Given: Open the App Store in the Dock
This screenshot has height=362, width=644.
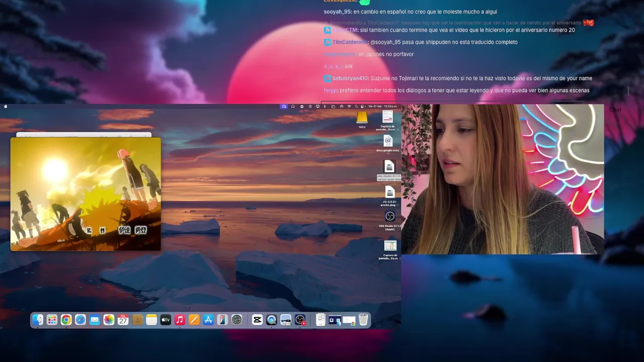Looking at the screenshot, I should 208,320.
